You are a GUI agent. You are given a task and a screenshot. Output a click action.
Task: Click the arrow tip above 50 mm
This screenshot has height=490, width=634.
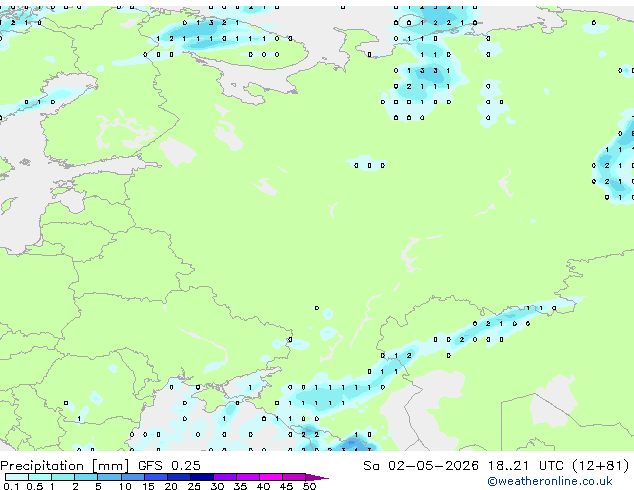click(x=317, y=478)
